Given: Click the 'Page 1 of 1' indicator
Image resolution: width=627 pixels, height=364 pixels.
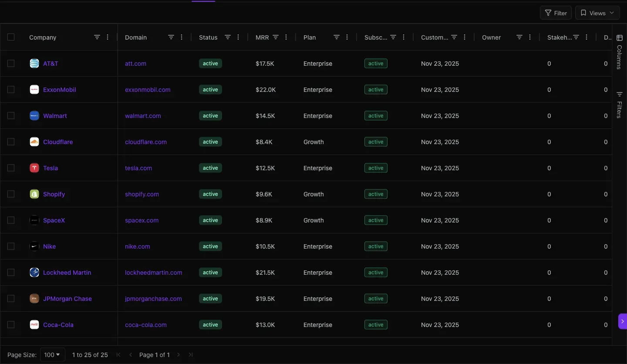Looking at the screenshot, I should click(155, 355).
